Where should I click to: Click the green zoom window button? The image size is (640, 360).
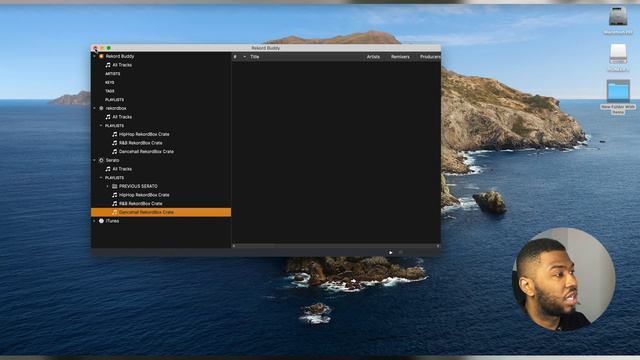[109, 48]
